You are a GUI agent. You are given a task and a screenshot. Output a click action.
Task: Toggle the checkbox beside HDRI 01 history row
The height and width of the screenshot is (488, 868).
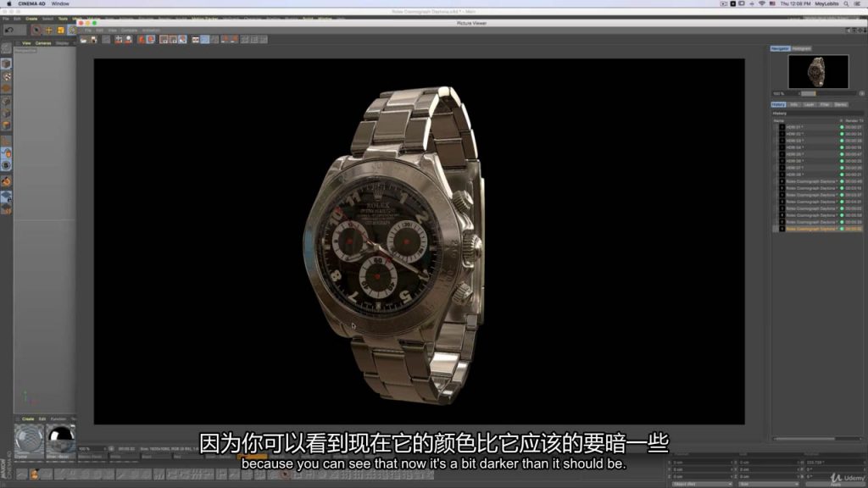[775, 127]
